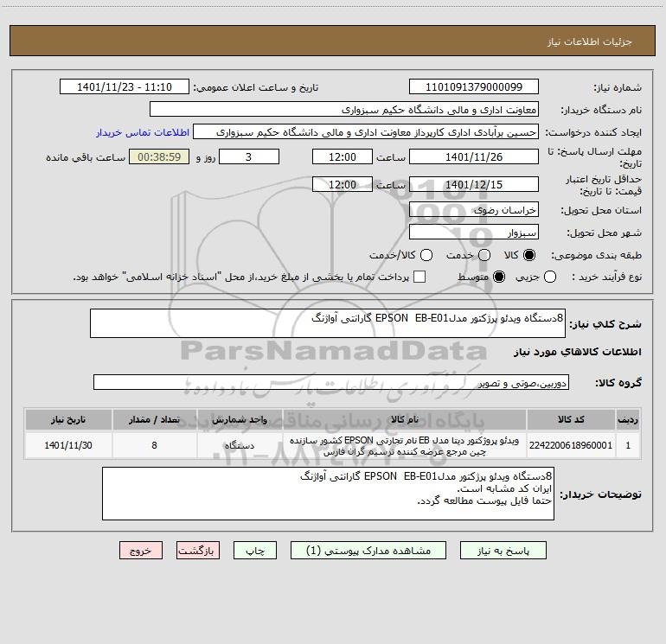Click the تاریخ نیاز column header
This screenshot has height=644, width=666.
pyautogui.click(x=68, y=419)
